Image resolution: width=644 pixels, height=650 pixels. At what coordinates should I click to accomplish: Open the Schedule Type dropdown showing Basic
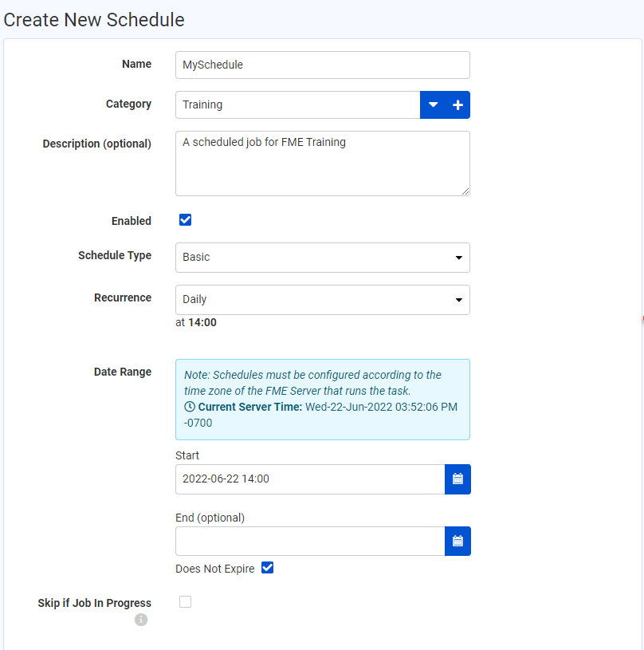[322, 258]
